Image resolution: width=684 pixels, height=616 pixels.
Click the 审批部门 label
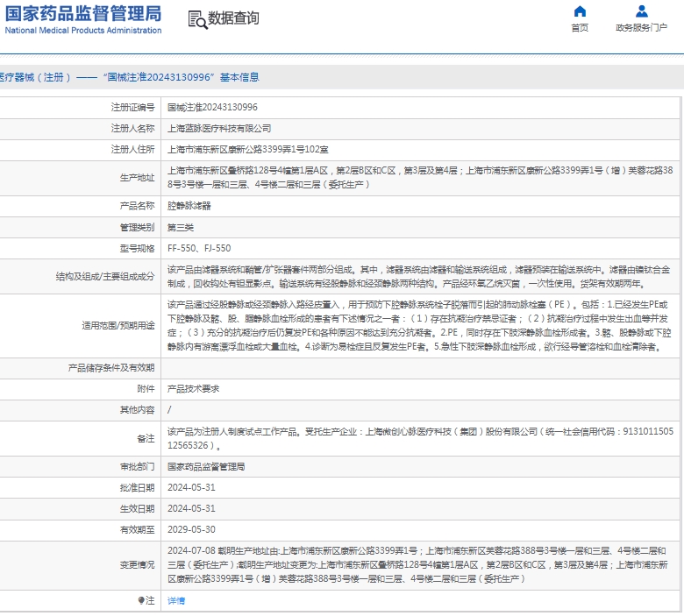pos(137,466)
